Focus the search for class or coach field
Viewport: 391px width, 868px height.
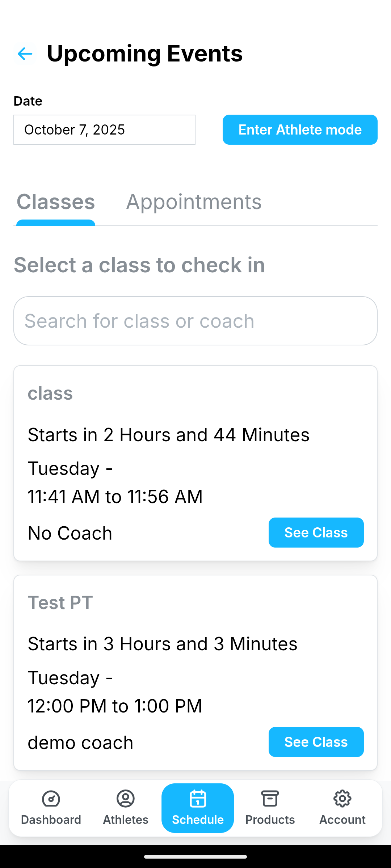pos(195,321)
